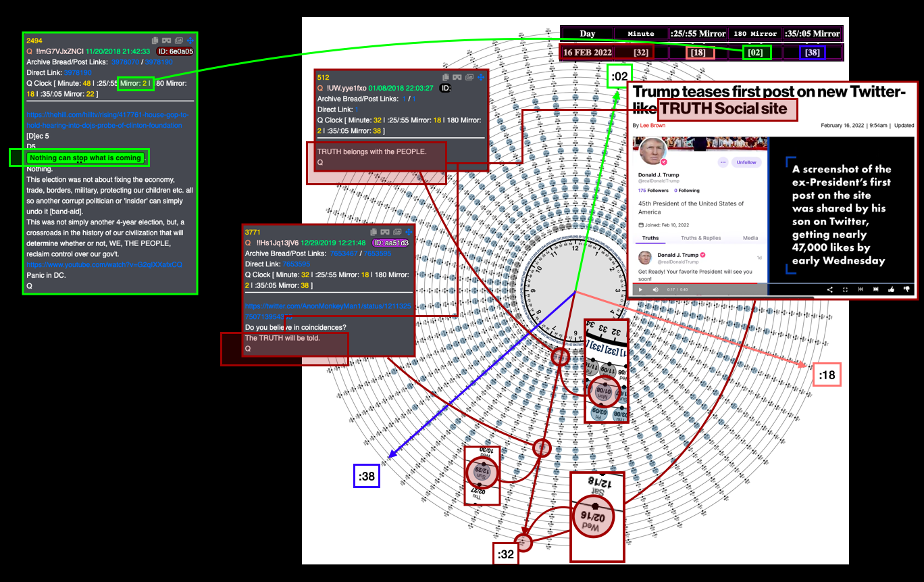
Task: Click the goggles icon on post 512
Action: click(458, 78)
